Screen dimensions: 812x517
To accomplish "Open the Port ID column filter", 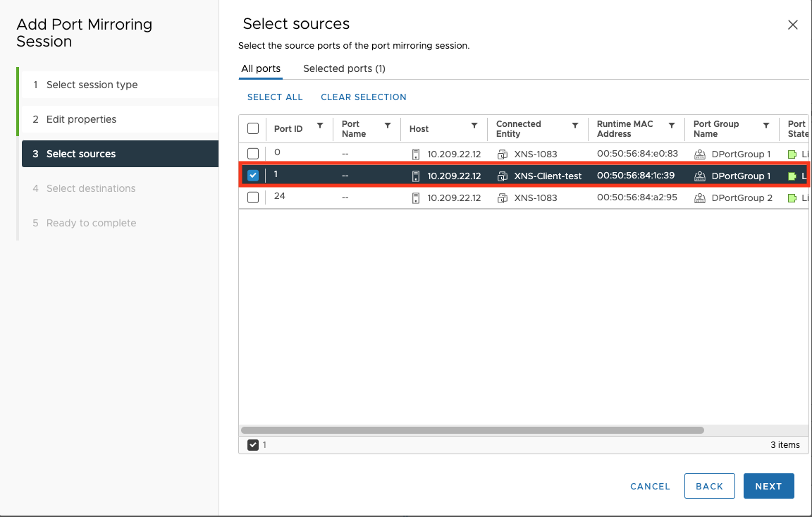I will pyautogui.click(x=320, y=126).
